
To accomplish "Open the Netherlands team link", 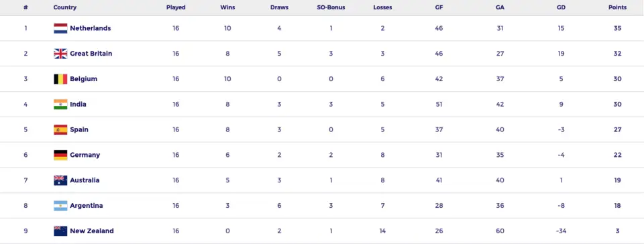I will click(x=91, y=28).
